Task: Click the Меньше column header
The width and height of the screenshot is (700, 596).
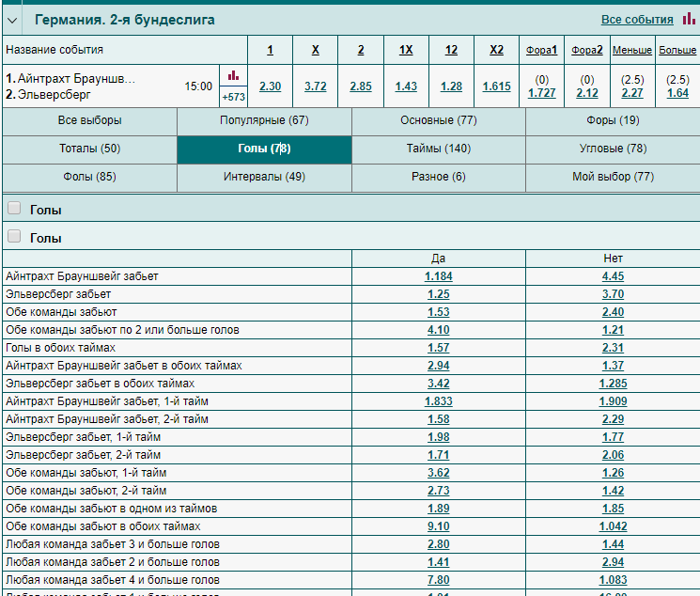Action: [x=632, y=50]
